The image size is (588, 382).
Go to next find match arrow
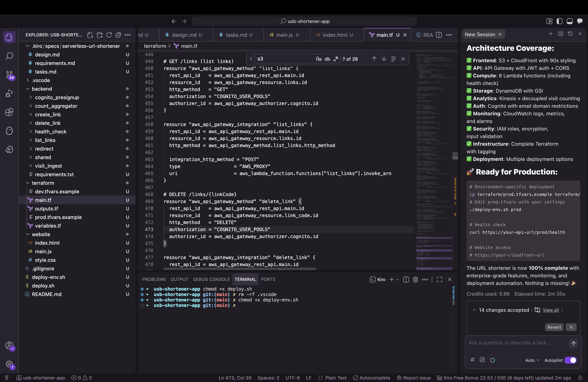click(384, 59)
